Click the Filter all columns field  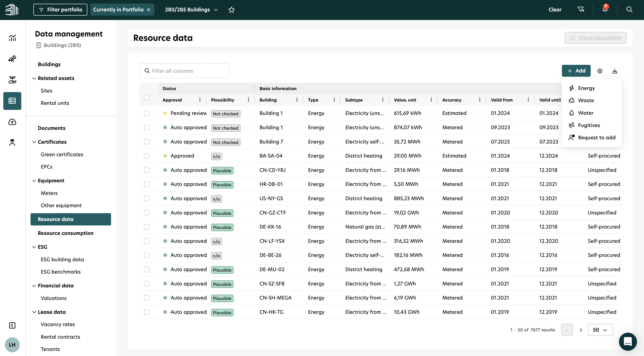pyautogui.click(x=184, y=71)
